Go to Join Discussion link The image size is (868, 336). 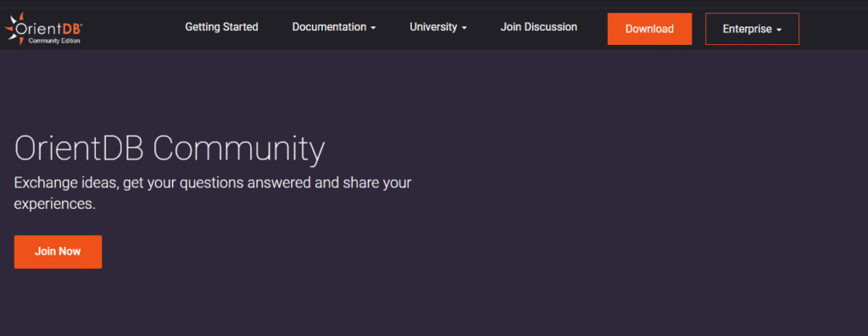(538, 26)
